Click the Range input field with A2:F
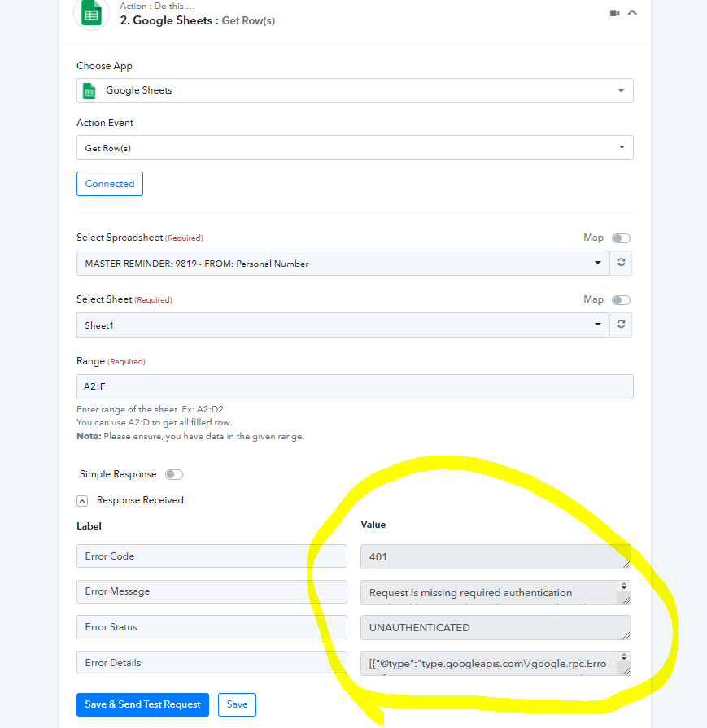707x728 pixels. [x=355, y=386]
